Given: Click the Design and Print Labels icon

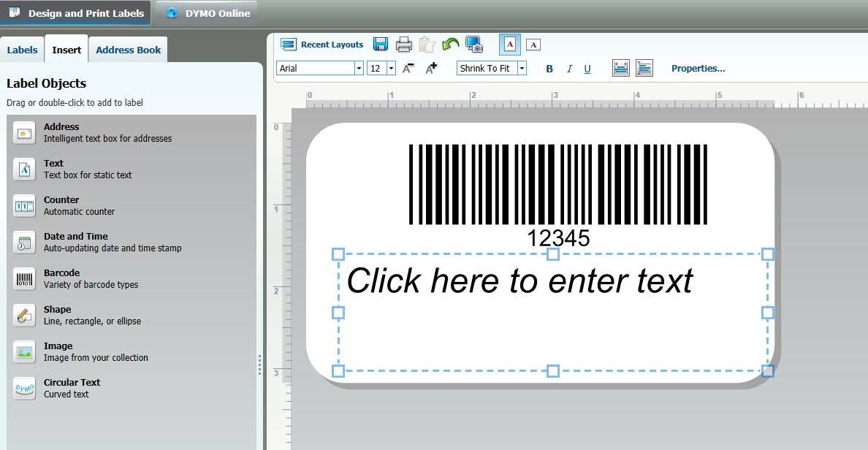Looking at the screenshot, I should [x=15, y=12].
